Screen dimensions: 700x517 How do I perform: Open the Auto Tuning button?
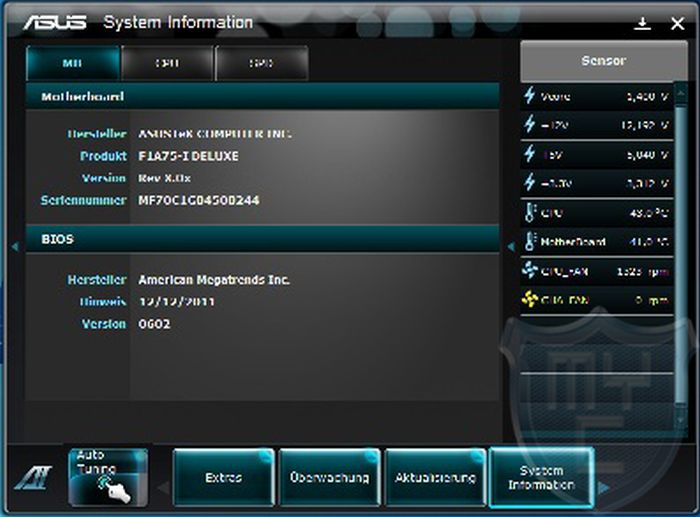point(108,477)
